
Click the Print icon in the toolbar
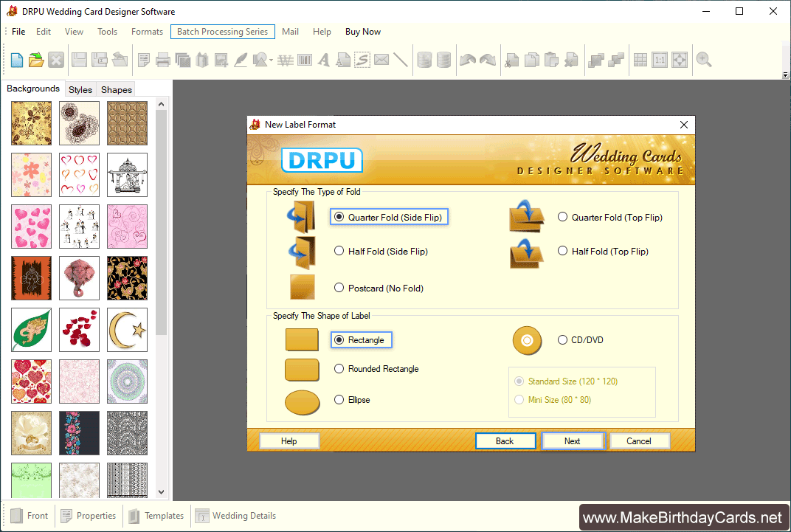(163, 60)
